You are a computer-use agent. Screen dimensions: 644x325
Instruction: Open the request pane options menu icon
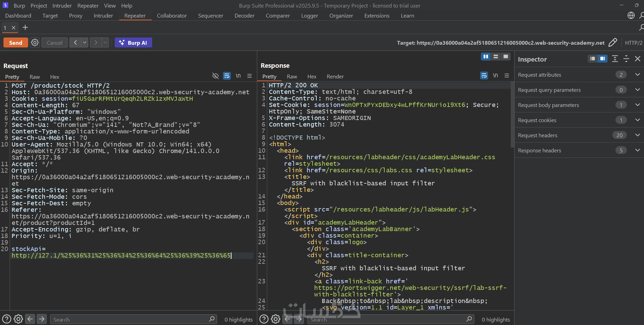click(250, 76)
